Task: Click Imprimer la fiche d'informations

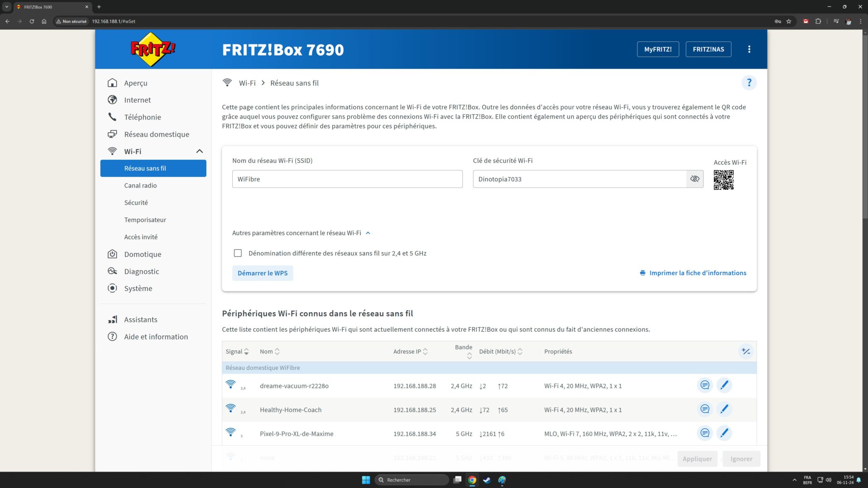Action: coord(693,273)
